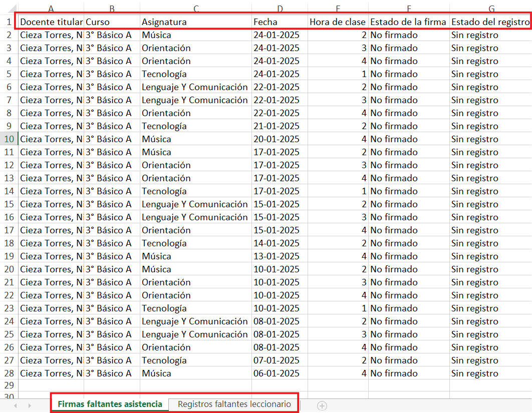
Task: Click date 06-01-2025 in row 28
Action: 280,373
